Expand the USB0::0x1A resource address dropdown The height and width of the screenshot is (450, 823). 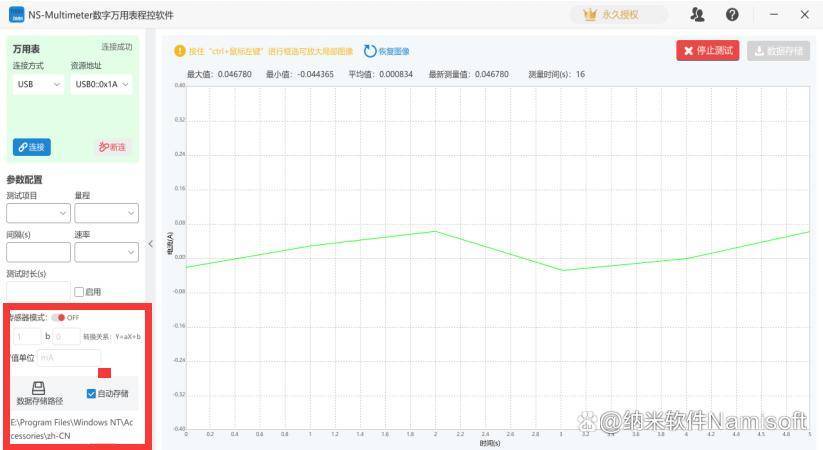102,85
